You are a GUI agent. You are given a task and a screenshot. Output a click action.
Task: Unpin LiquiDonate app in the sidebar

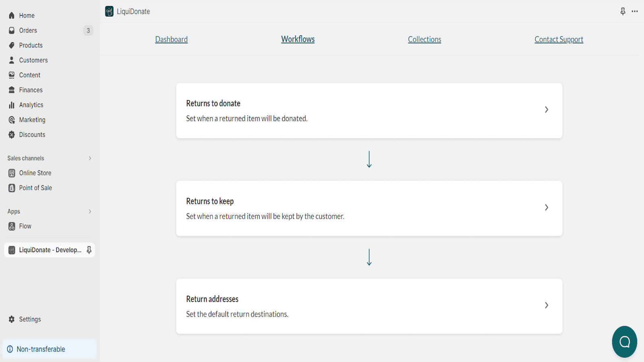(x=89, y=250)
